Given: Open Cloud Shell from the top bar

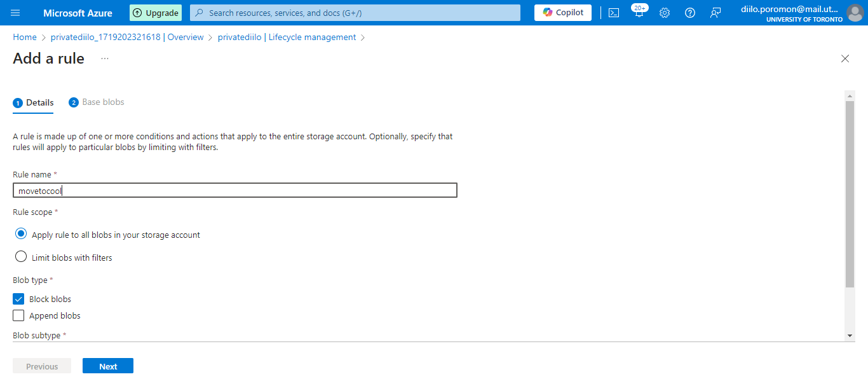Looking at the screenshot, I should tap(614, 13).
